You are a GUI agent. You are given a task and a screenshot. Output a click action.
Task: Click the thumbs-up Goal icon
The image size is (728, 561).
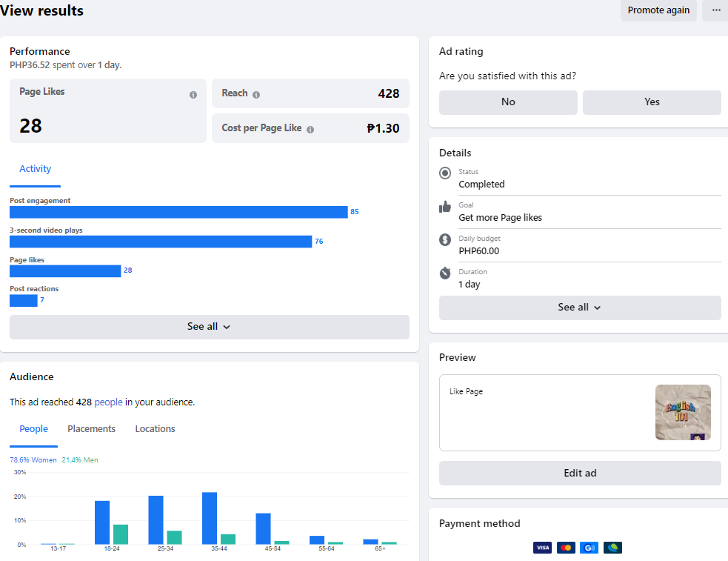tap(445, 207)
